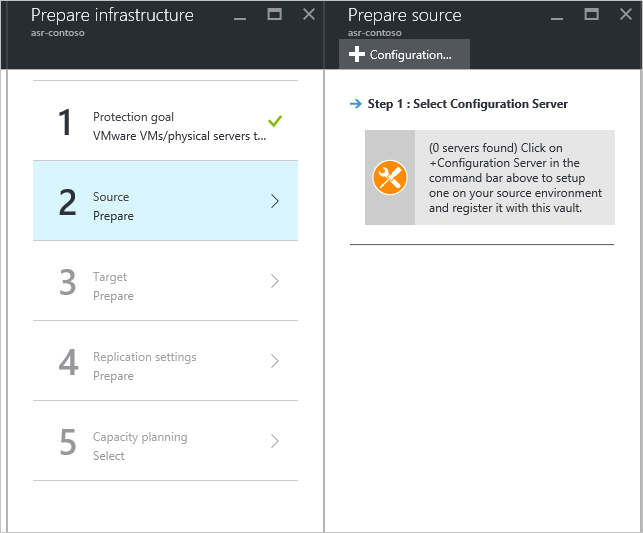Select step 1 Protection goal
The height and width of the screenshot is (533, 643).
pyautogui.click(x=165, y=121)
